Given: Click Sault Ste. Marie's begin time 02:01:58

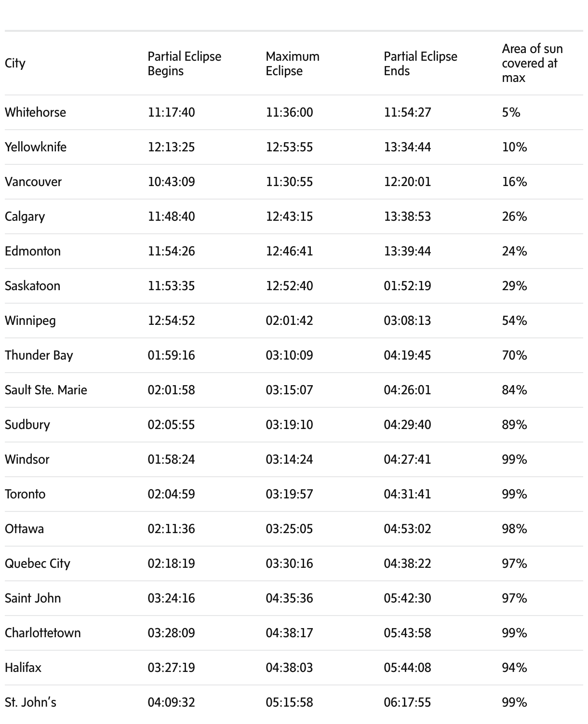Looking at the screenshot, I should 171,390.
